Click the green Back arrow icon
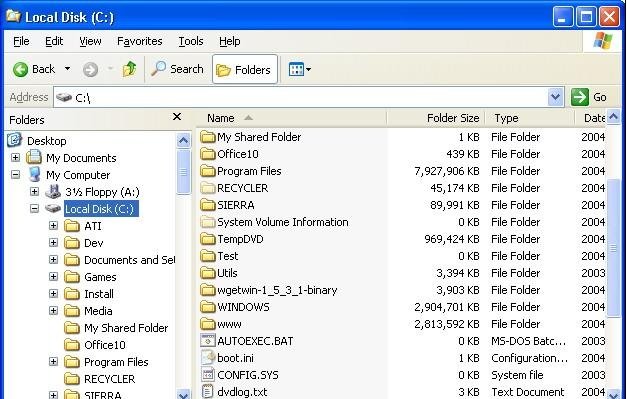This screenshot has width=627, height=399. [x=20, y=70]
